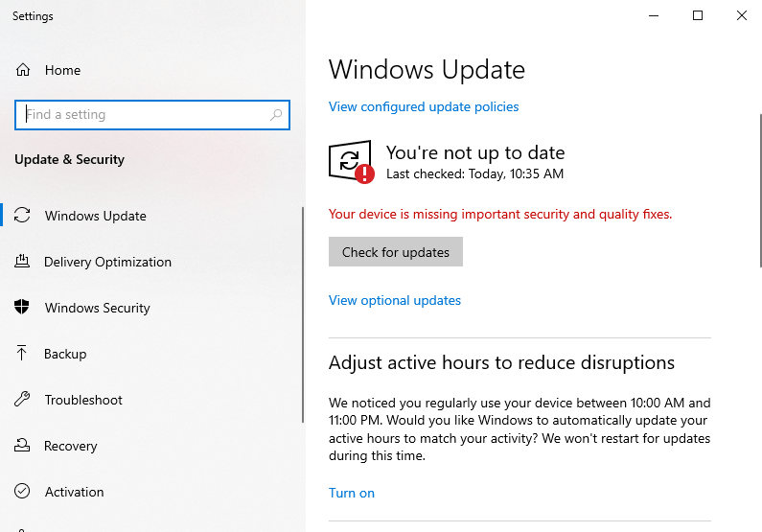Close the Settings window
The image size is (762, 532).
(741, 15)
